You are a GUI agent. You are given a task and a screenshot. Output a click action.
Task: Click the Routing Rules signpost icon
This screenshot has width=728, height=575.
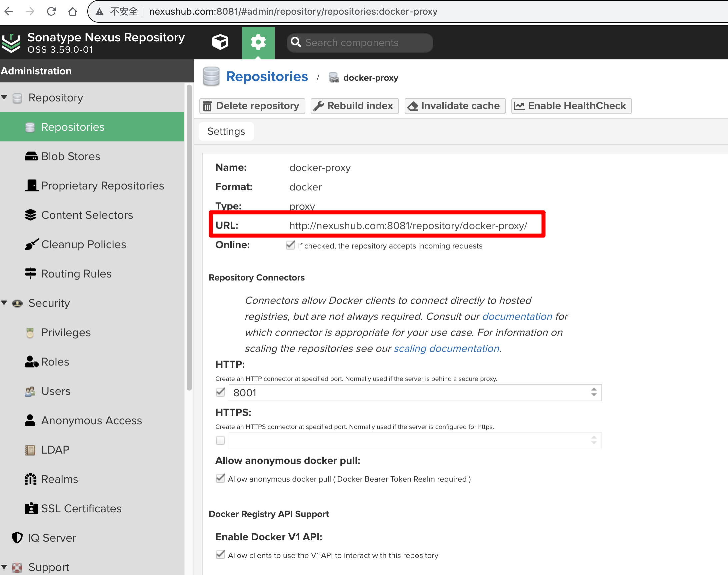pos(31,273)
